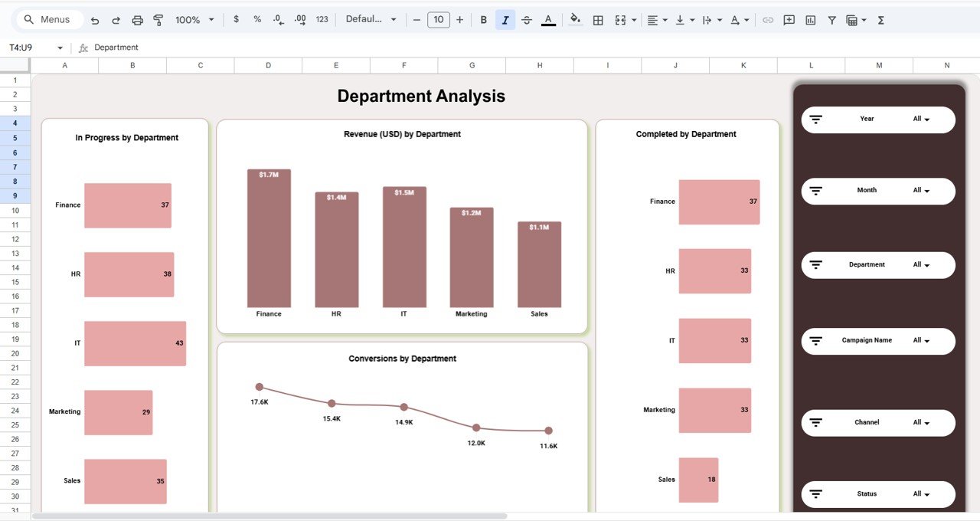Click the insert chart icon
Viewport: 980px width, 521px height.
810,20
